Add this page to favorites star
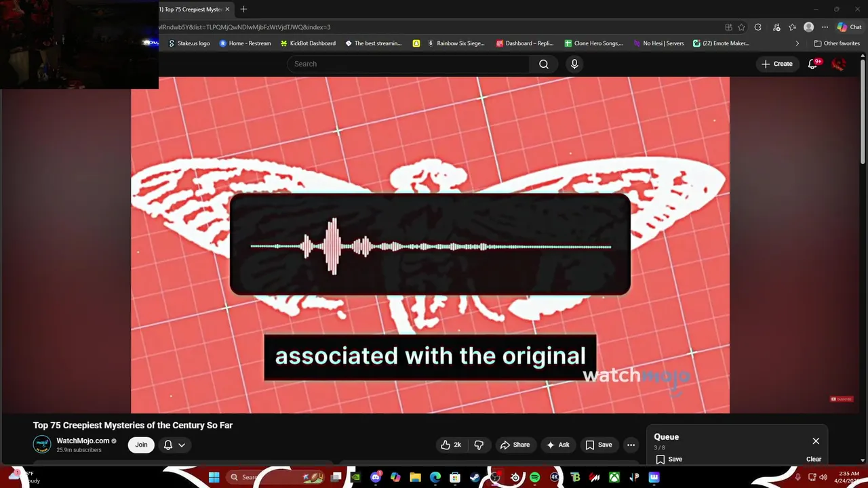868x488 pixels. tap(741, 27)
